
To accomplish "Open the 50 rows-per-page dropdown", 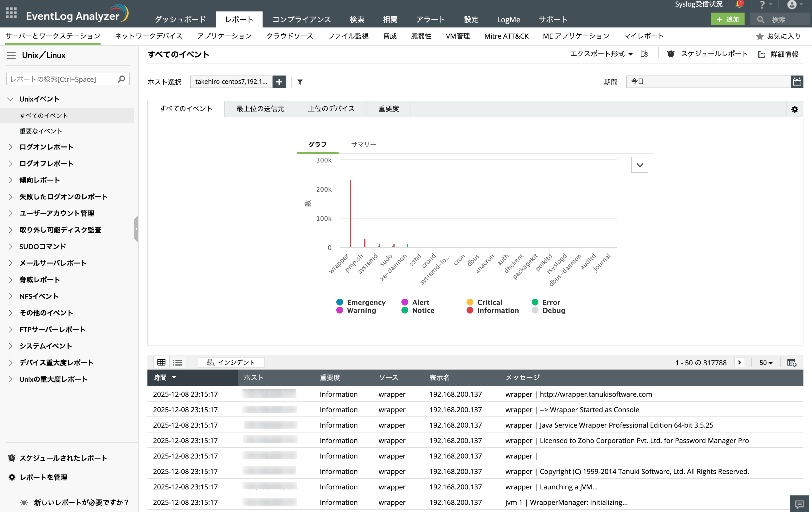I will coord(765,362).
